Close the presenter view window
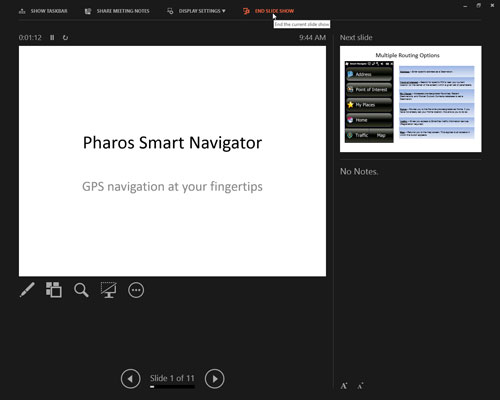This screenshot has width=500, height=400. (x=492, y=6)
